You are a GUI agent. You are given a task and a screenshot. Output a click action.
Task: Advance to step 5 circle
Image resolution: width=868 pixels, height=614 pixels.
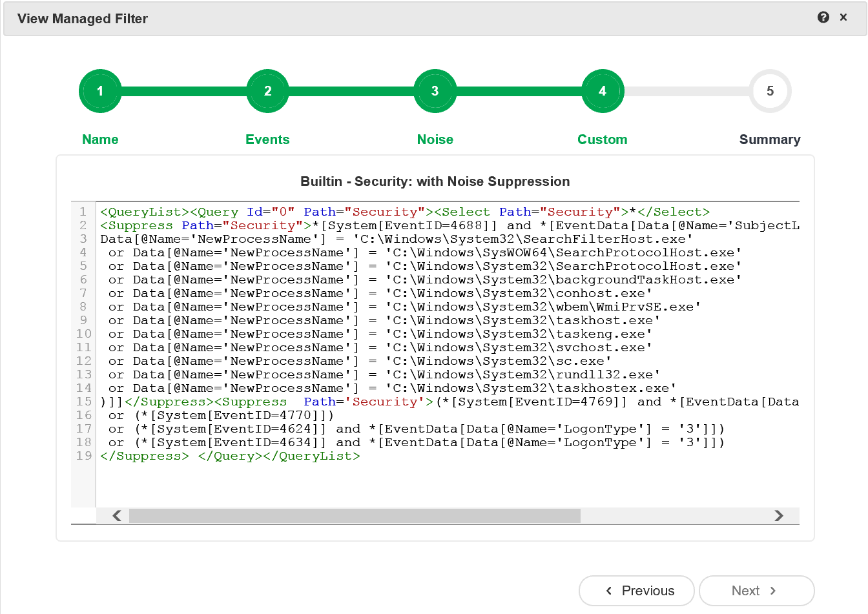[x=769, y=91]
